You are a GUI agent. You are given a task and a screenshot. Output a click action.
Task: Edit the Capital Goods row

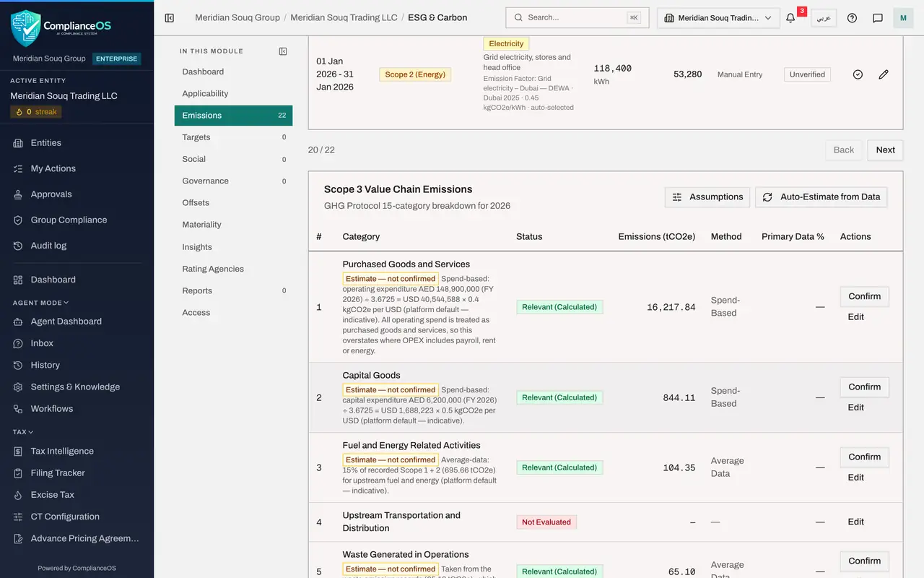click(x=855, y=407)
